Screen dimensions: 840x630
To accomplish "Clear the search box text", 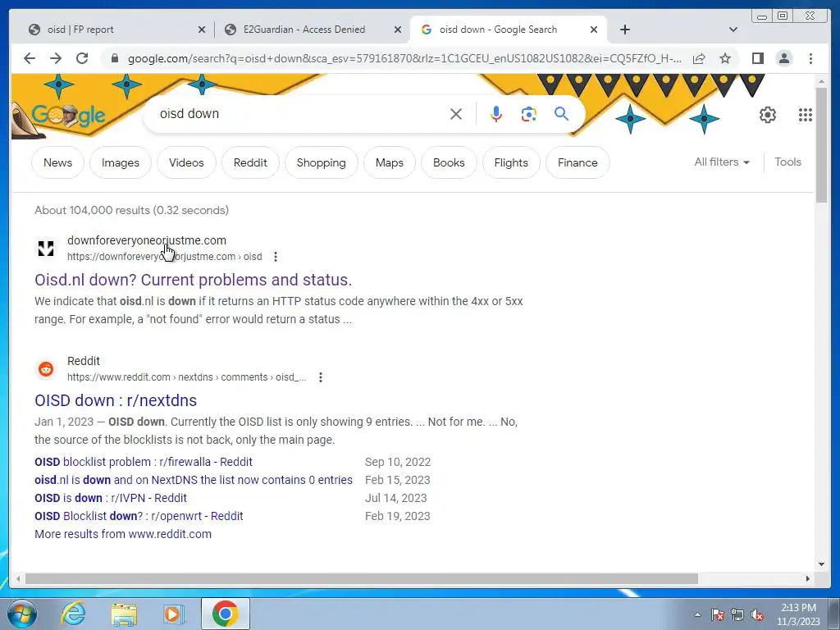I will point(456,114).
